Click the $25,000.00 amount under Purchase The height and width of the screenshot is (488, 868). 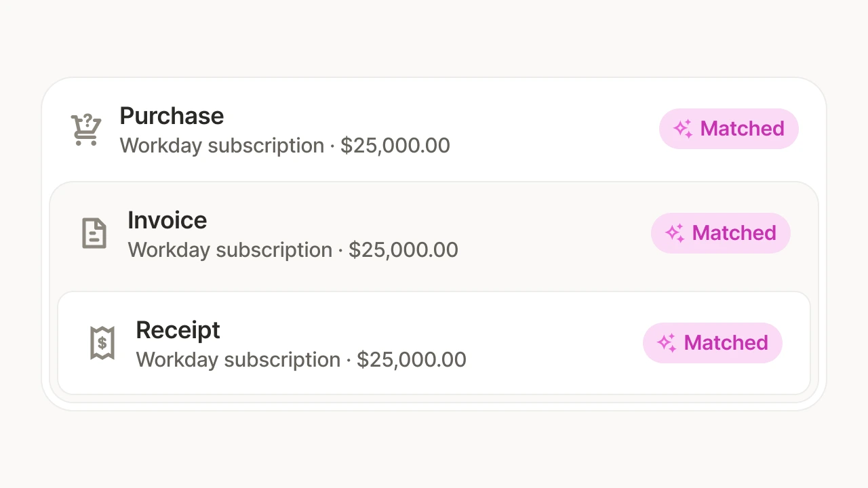395,146
